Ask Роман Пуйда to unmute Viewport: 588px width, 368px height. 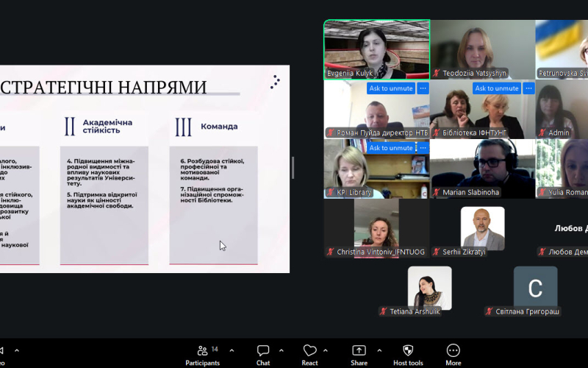point(391,88)
